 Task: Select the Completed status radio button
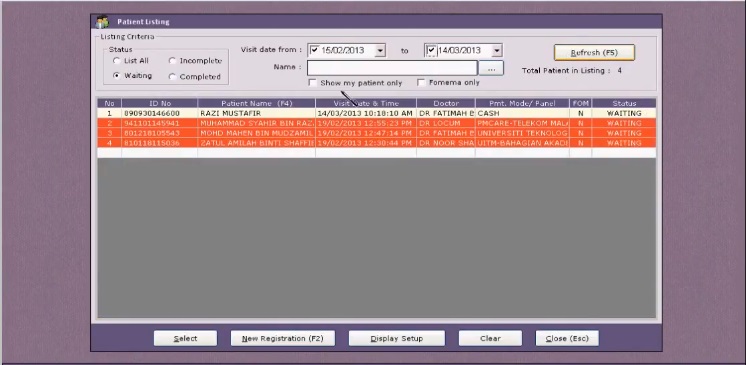(172, 77)
